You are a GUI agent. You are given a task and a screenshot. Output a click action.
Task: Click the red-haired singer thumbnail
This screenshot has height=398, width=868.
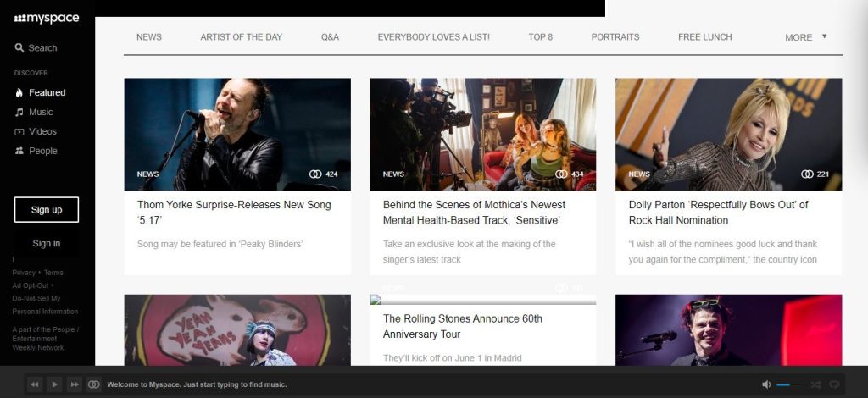point(728,330)
